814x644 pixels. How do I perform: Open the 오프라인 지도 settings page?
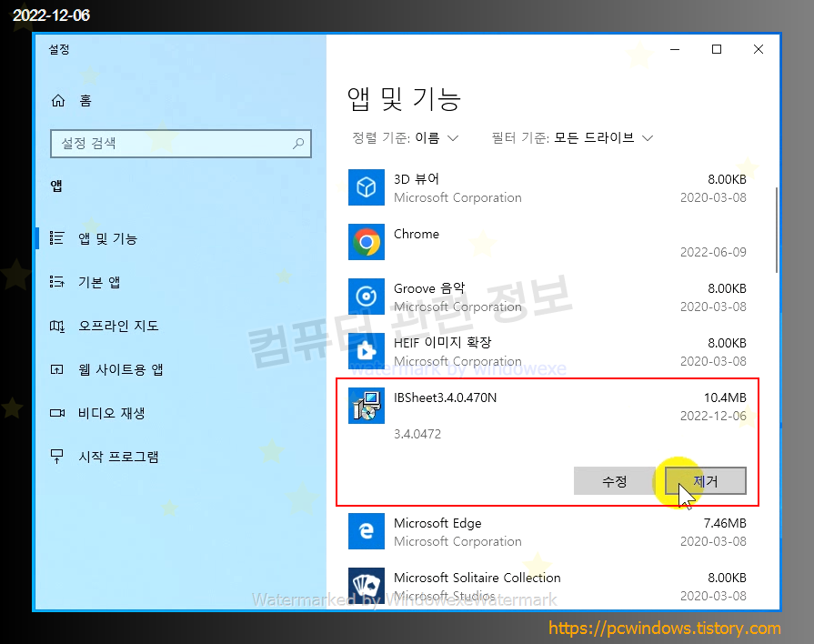point(118,326)
